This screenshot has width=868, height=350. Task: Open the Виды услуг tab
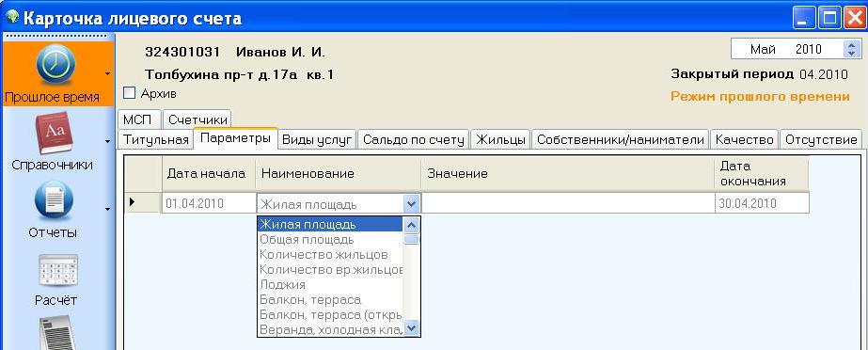pos(317,139)
